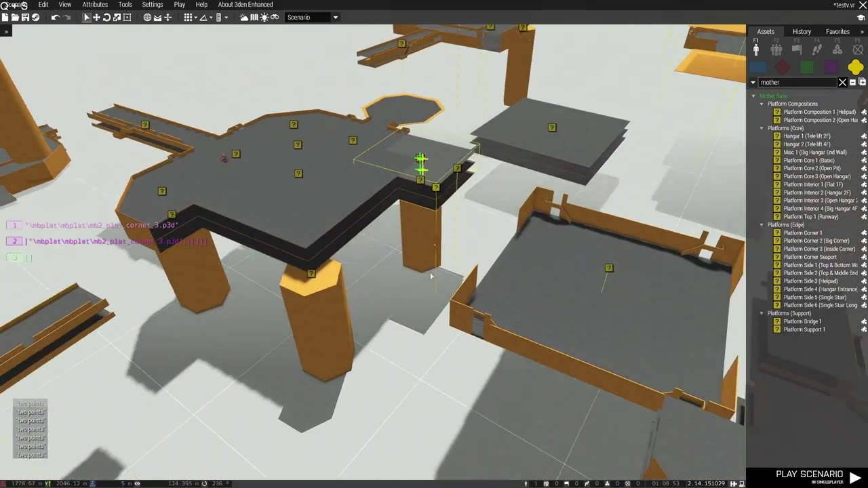Collapse the Platforms (Edge) group
The width and height of the screenshot is (868, 488).
[x=762, y=225]
